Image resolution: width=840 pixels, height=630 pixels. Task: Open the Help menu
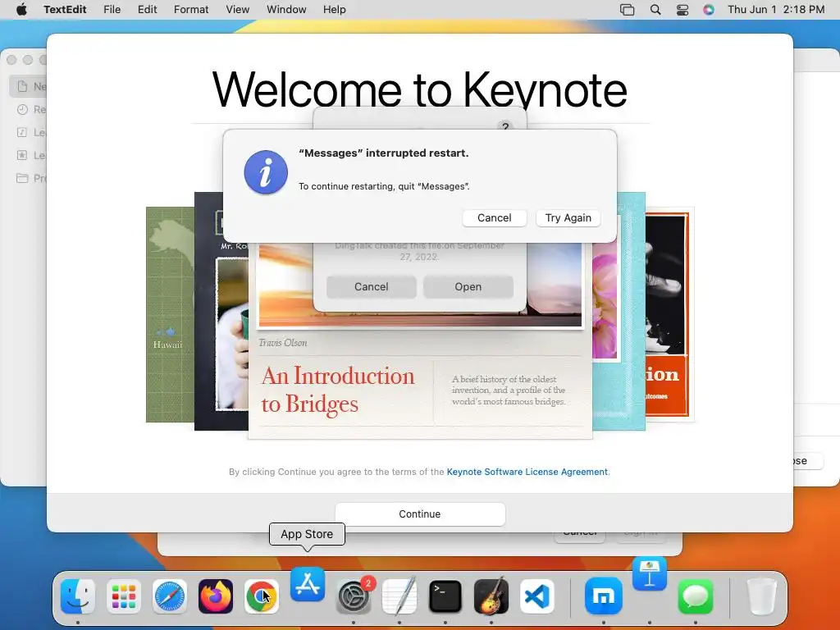coord(335,10)
